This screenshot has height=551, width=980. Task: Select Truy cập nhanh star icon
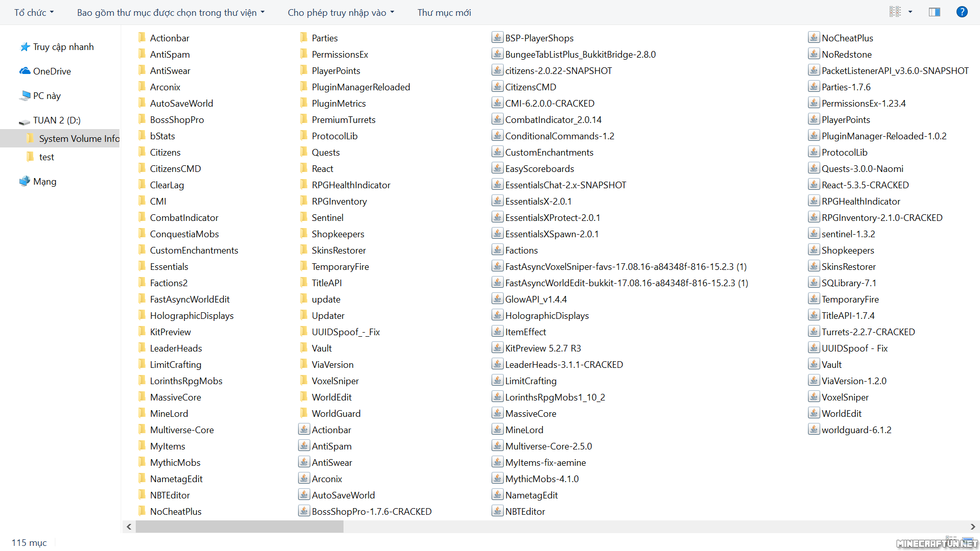[25, 47]
